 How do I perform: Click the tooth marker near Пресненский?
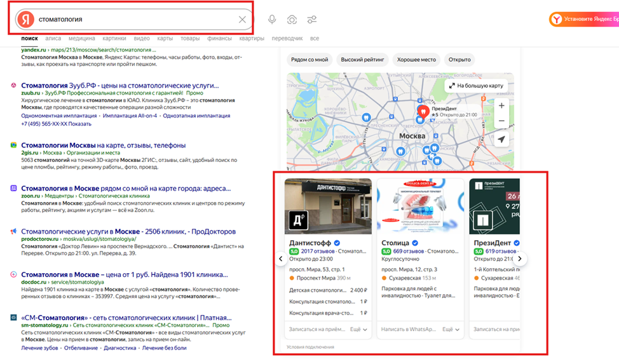(366, 118)
